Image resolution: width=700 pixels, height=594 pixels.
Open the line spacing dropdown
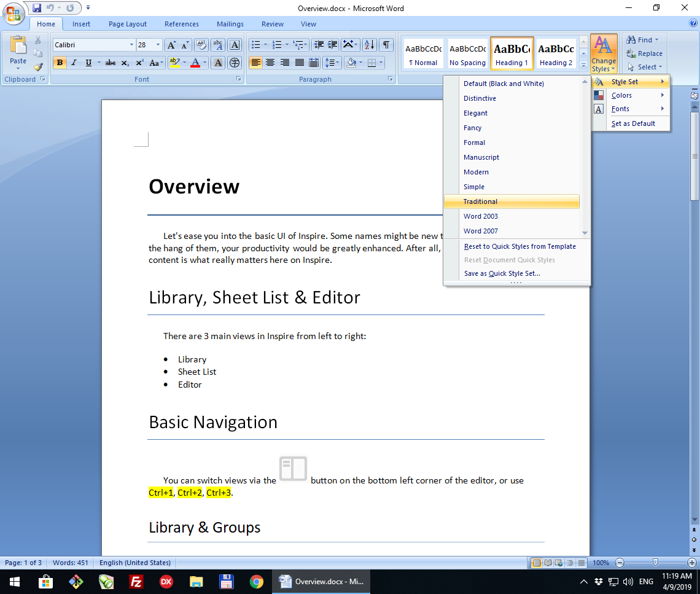tap(332, 63)
